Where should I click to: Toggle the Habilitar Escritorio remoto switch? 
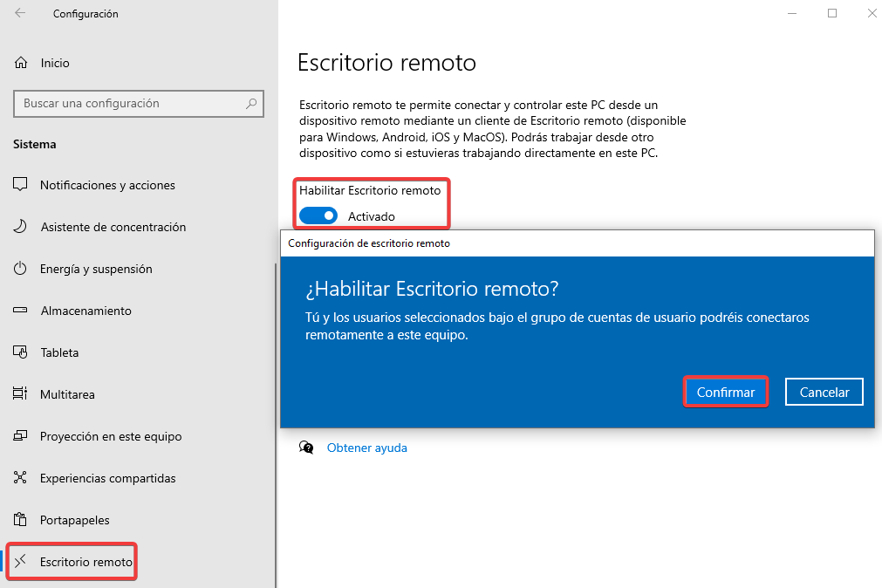pos(318,215)
